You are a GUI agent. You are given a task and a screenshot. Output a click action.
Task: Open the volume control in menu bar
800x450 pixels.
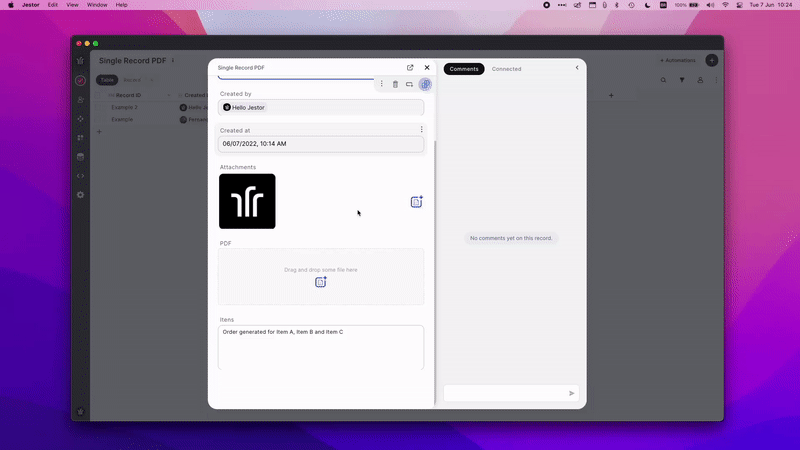pos(710,5)
